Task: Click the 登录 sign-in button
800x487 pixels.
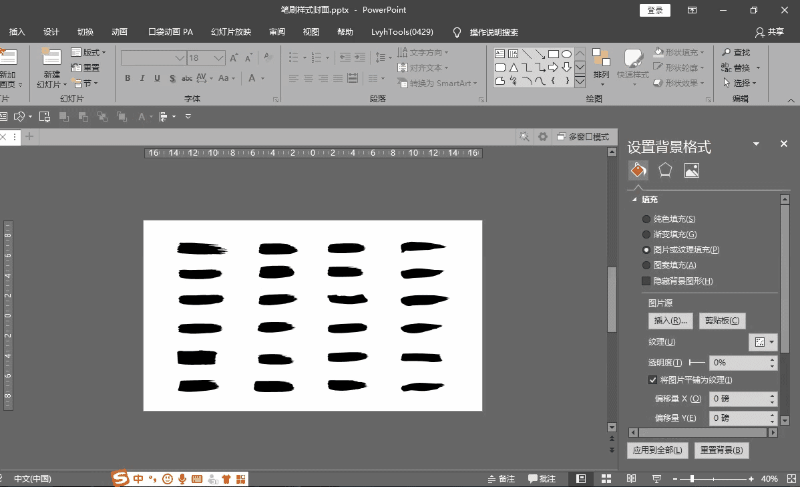Action: pos(655,10)
